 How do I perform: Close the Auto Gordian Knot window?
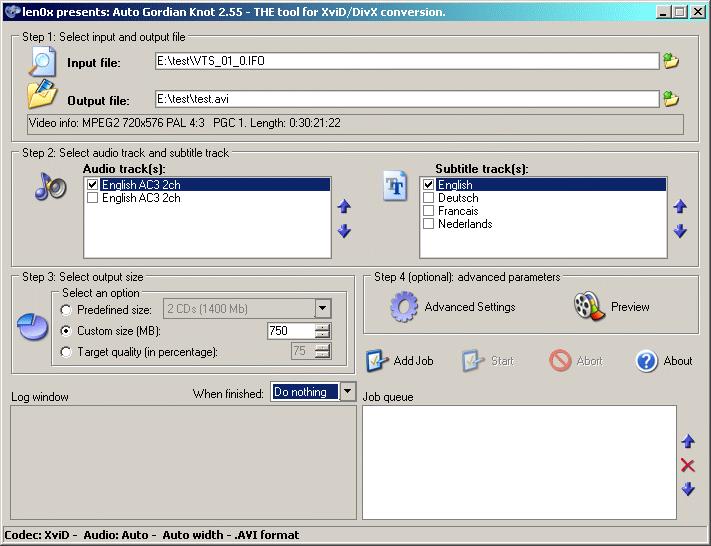[x=698, y=12]
